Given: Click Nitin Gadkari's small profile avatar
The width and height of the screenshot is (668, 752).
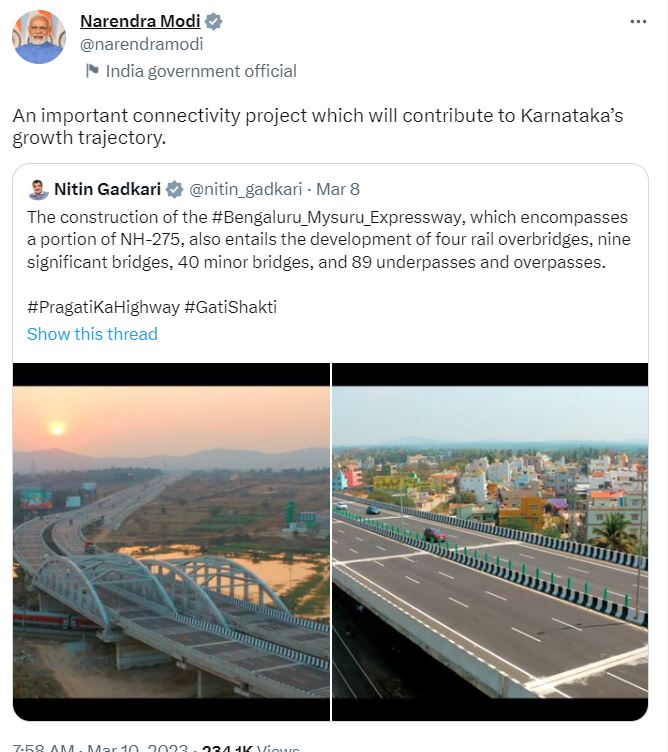Looking at the screenshot, I should click(x=38, y=189).
